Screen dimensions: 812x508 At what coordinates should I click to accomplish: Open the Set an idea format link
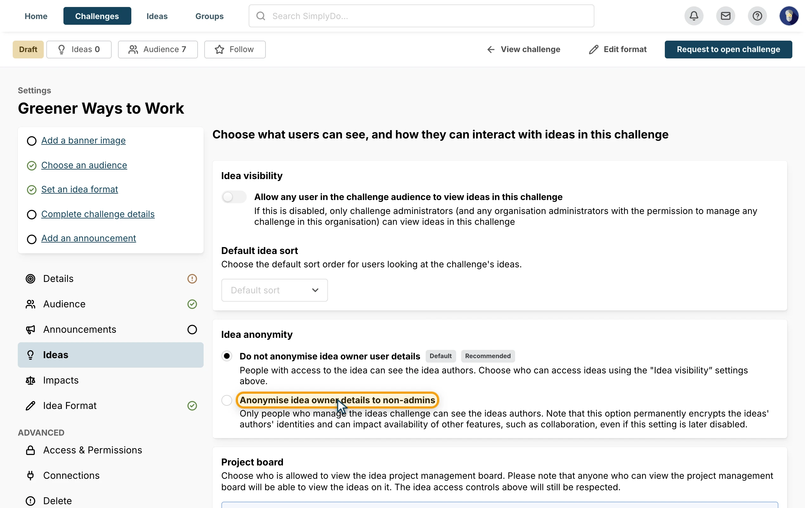[x=80, y=190]
